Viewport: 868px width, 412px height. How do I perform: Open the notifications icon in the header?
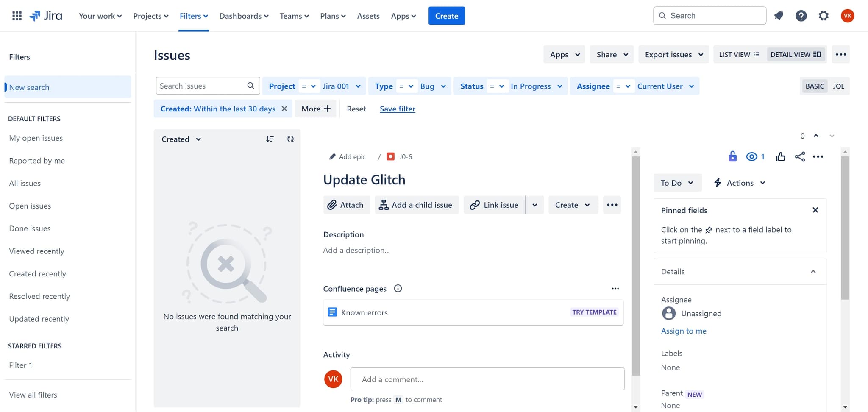(x=779, y=16)
